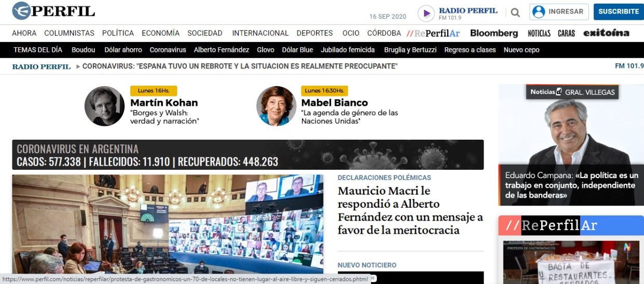Image resolution: width=644 pixels, height=284 pixels.
Task: Play Radio Perfil FM 101.9 stream
Action: pos(426,13)
